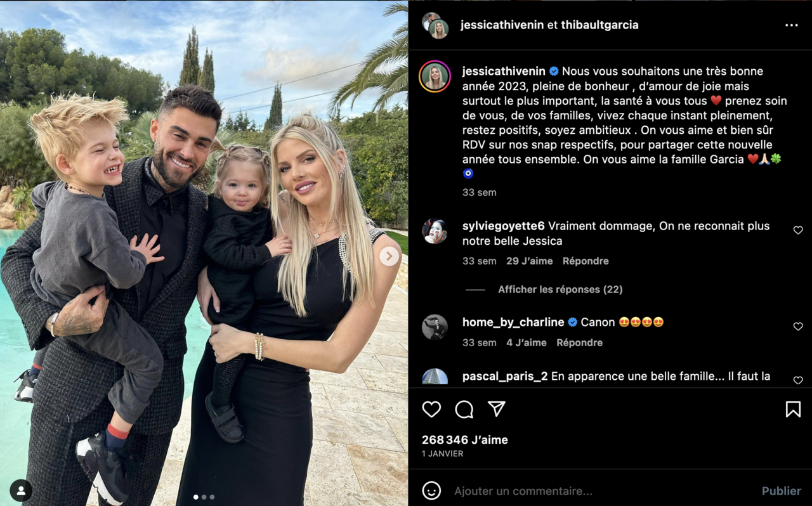Open the comment bubble icon

pyautogui.click(x=464, y=410)
